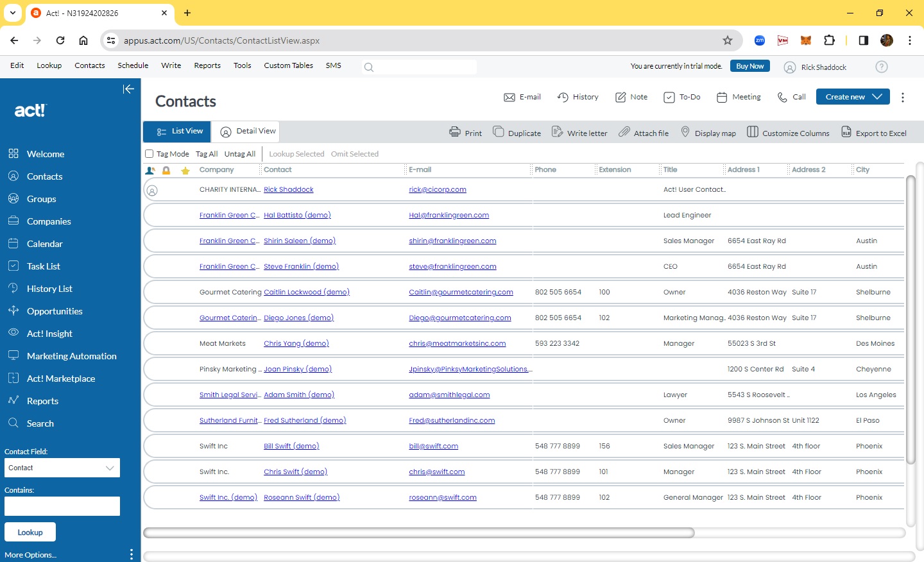The image size is (924, 562).
Task: Open Contact Field dropdown
Action: 62,468
